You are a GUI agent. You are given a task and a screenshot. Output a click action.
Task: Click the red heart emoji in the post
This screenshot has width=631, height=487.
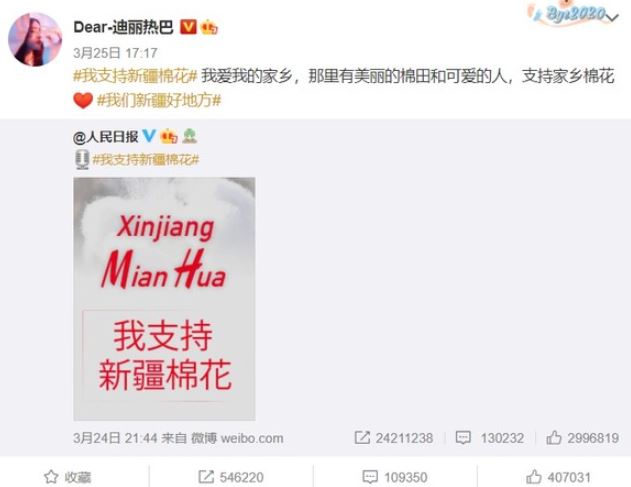(83, 100)
